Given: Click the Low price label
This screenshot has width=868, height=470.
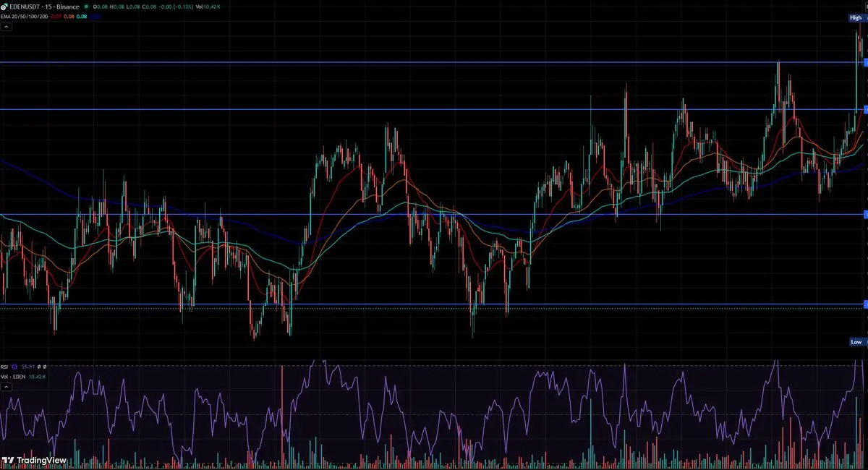Looking at the screenshot, I should click(856, 341).
